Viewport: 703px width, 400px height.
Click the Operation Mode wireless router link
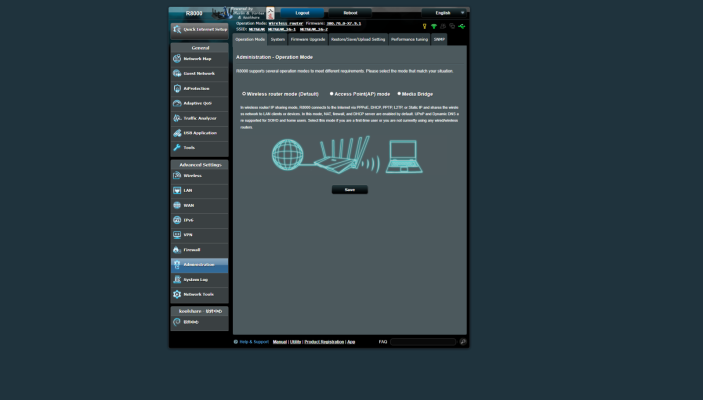[286, 23]
